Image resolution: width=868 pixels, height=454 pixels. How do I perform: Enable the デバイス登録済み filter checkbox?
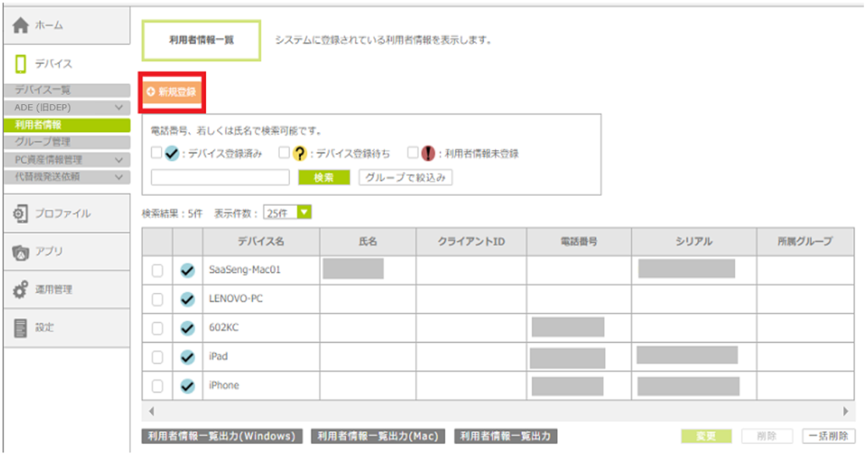click(156, 153)
